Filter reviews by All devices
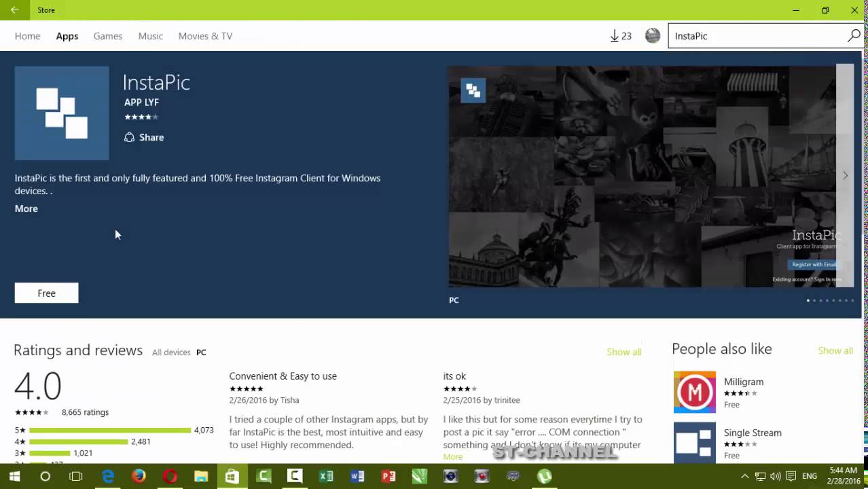The width and height of the screenshot is (868, 489). [x=171, y=352]
